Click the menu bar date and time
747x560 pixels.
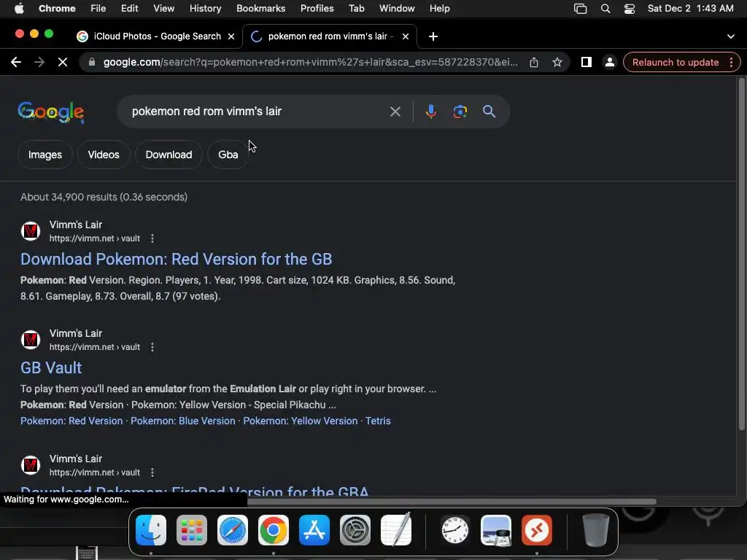coord(690,9)
